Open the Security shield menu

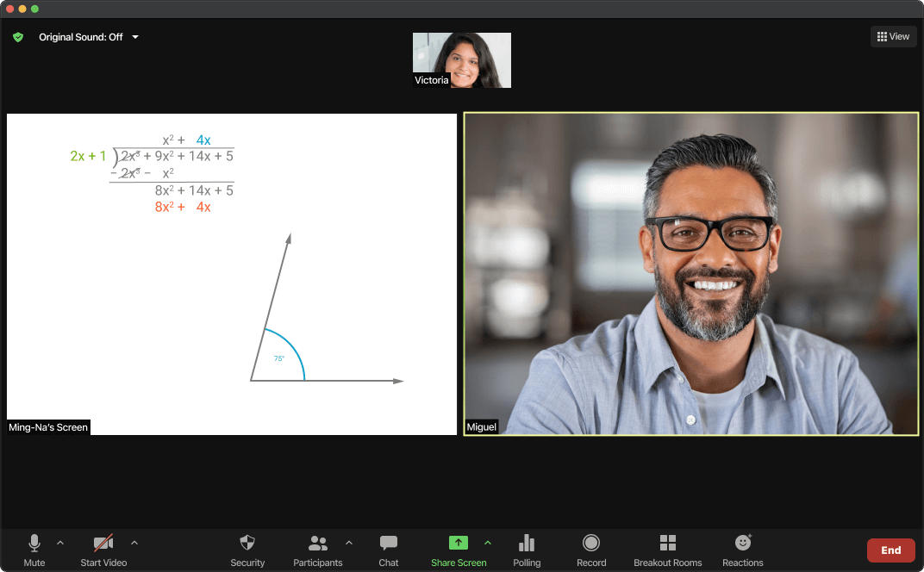pos(247,550)
